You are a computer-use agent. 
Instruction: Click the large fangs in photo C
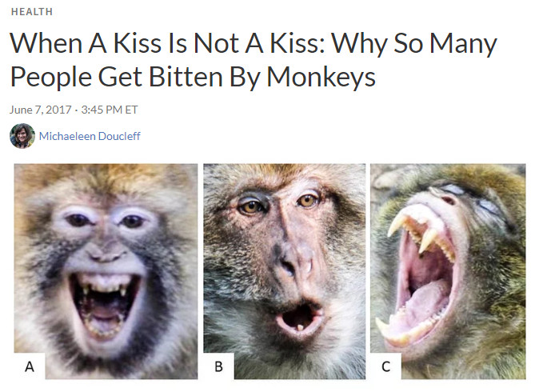413,230
